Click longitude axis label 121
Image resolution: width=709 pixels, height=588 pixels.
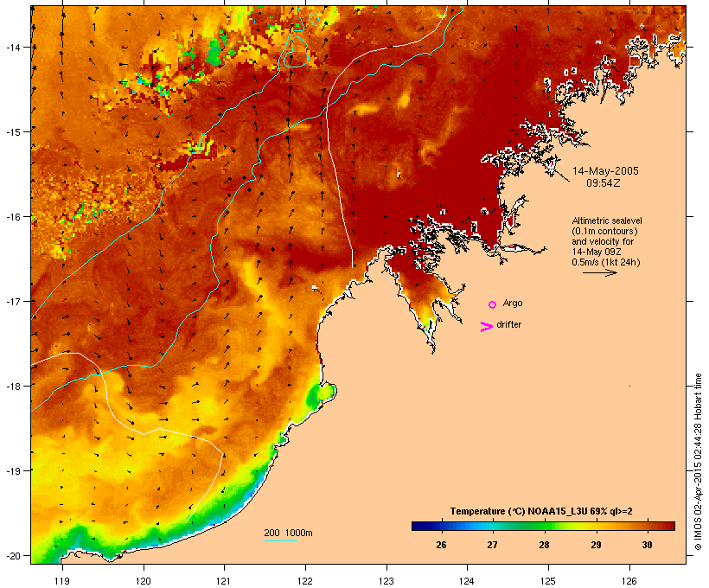coord(224,581)
